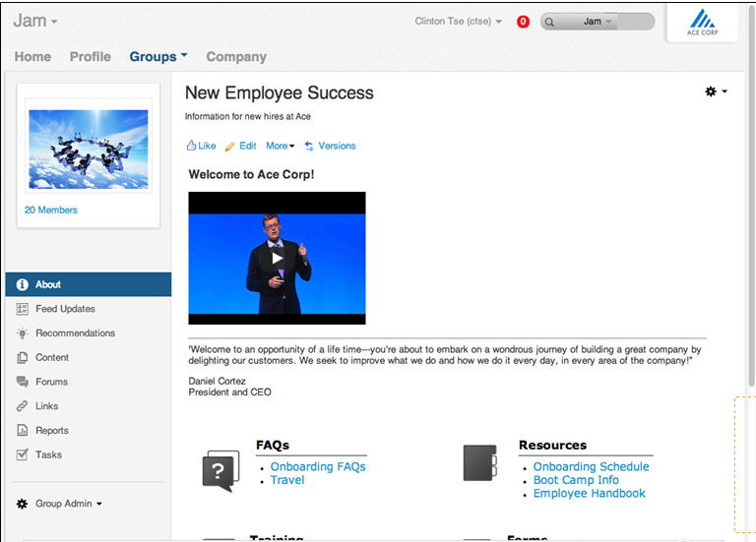Open the Employee Handbook link
Screen dimensions: 756x542
tap(589, 494)
